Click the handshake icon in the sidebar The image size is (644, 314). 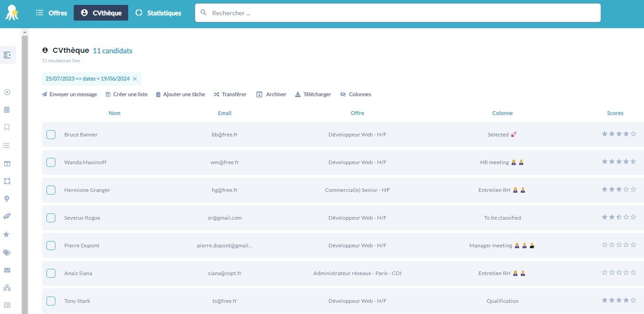pyautogui.click(x=7, y=216)
